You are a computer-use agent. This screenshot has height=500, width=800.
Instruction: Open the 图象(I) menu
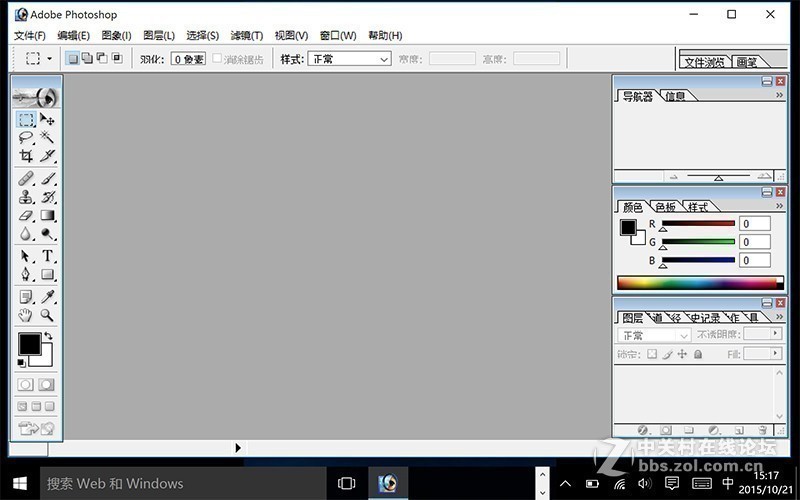coord(116,36)
